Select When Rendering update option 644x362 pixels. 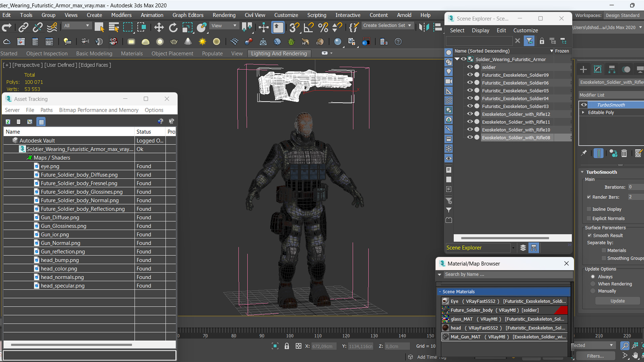tap(593, 284)
